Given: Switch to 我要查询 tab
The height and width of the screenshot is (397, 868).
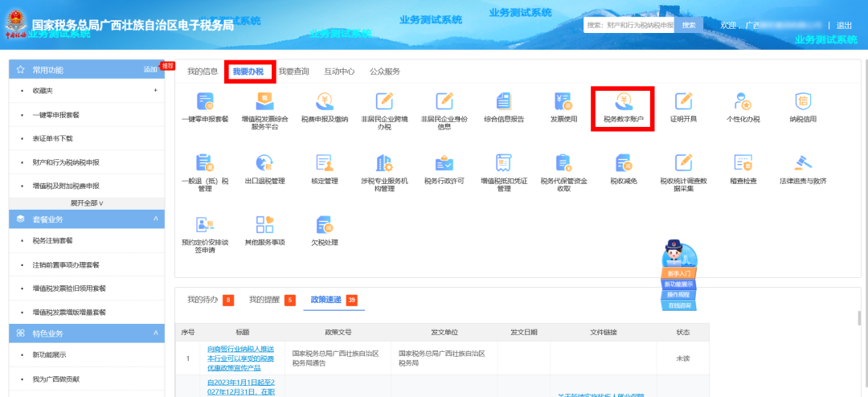Looking at the screenshot, I should point(293,72).
